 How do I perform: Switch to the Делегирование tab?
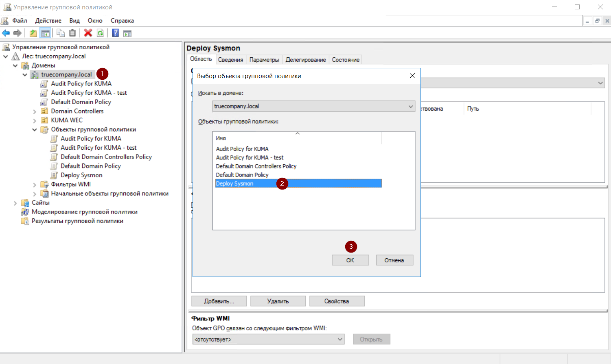coord(305,60)
